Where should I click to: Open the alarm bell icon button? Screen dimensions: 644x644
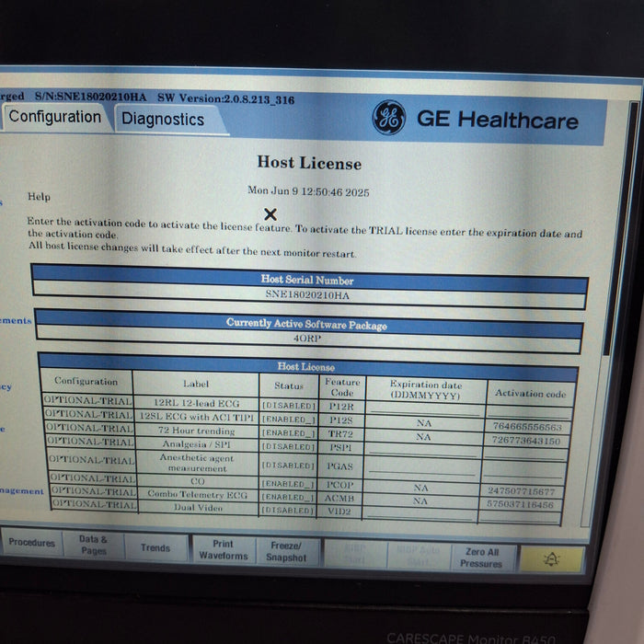click(551, 559)
